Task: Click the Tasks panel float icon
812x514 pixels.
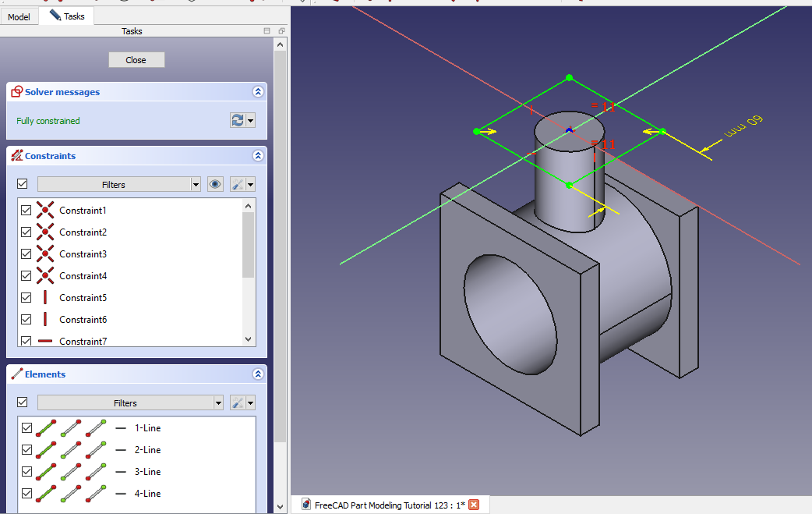Action: click(281, 31)
